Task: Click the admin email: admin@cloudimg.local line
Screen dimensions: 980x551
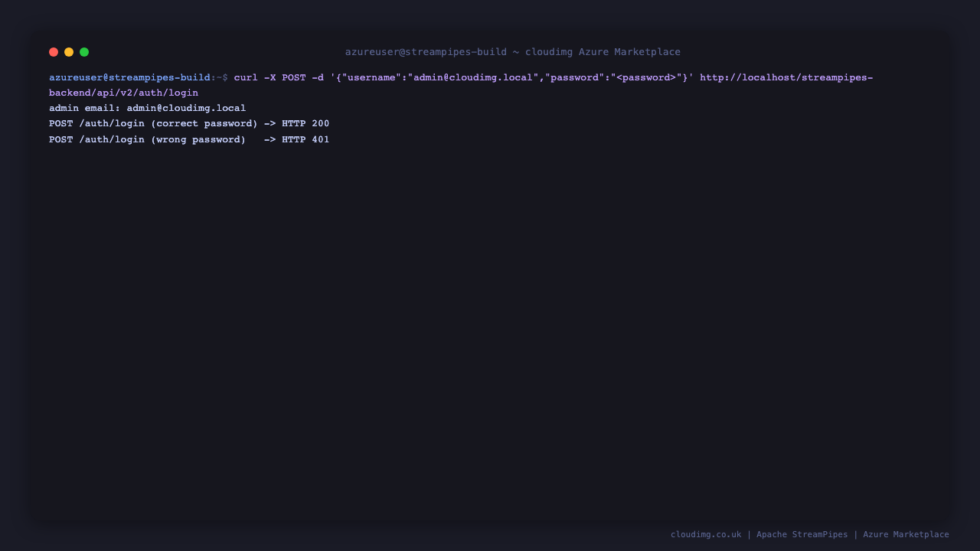Action: [148, 108]
